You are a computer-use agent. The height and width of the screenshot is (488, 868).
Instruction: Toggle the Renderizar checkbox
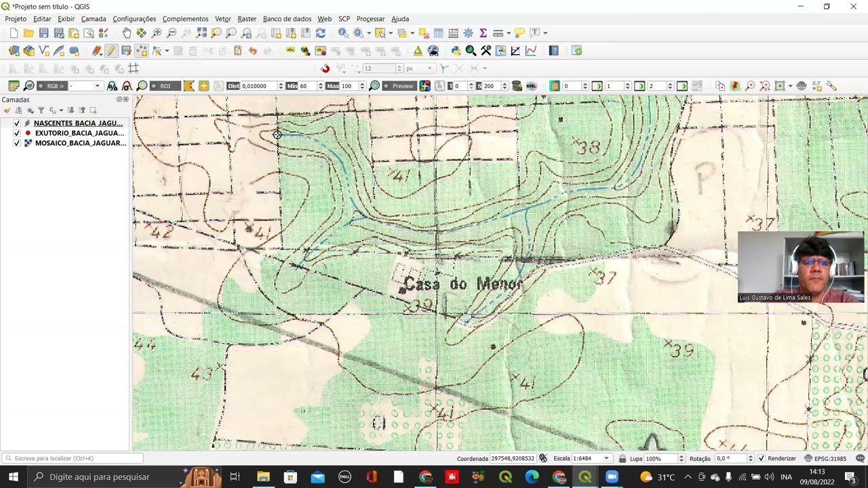(x=762, y=459)
